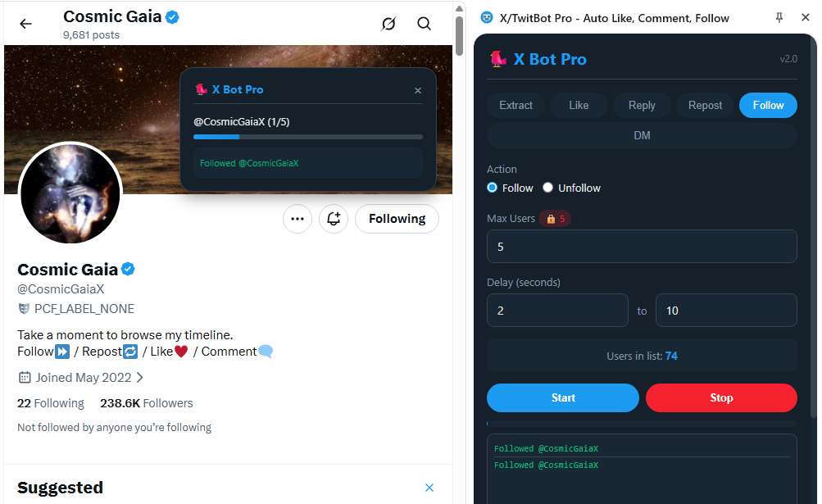
Task: Pin the X/TwitBot Pro panel
Action: [x=779, y=17]
